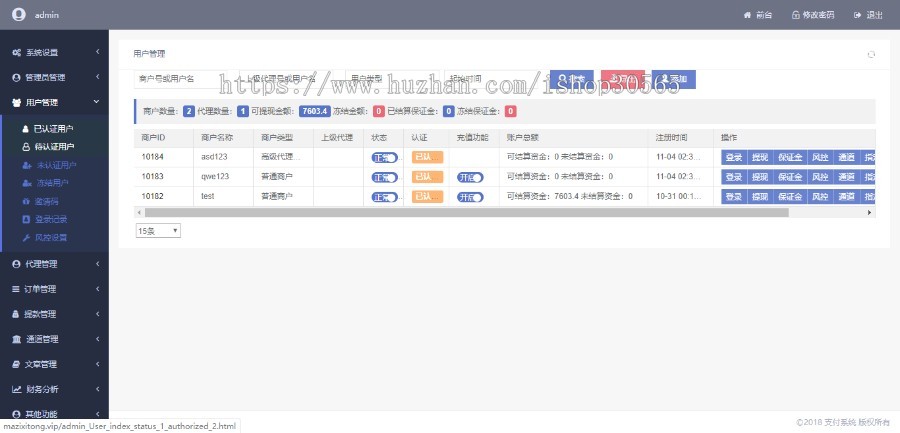Viewport: 900px width, 433px height.
Task: Click the 财务分析 chart icon
Action: tap(17, 389)
